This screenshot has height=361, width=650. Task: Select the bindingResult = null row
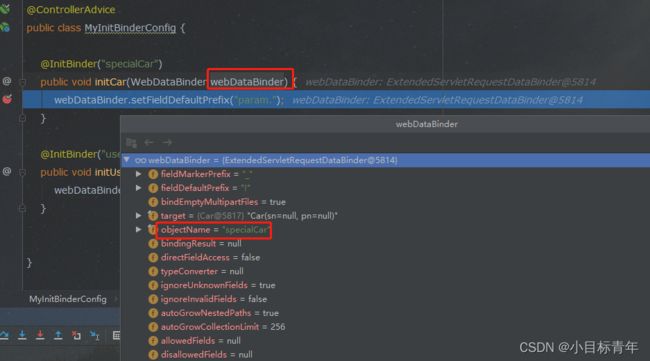(386, 244)
